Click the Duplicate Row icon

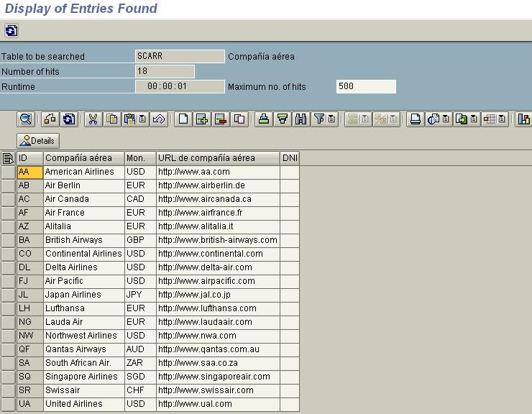tap(239, 119)
